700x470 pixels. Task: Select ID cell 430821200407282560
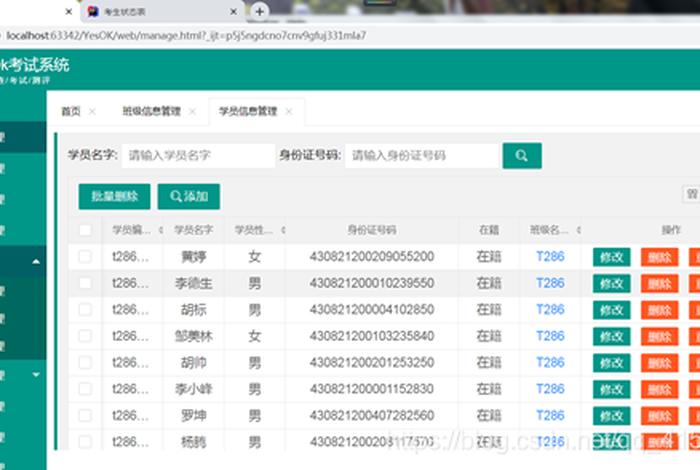tap(372, 416)
